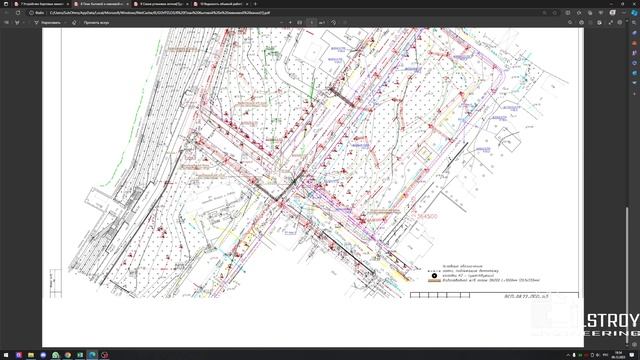Click the PDF page number field
This screenshot has height=360, width=640.
point(311,22)
